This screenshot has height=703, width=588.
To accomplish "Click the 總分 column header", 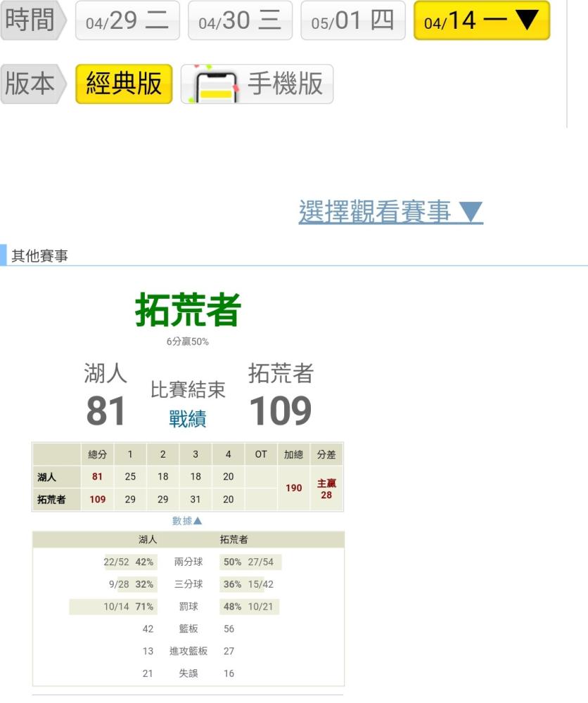I will 97,454.
